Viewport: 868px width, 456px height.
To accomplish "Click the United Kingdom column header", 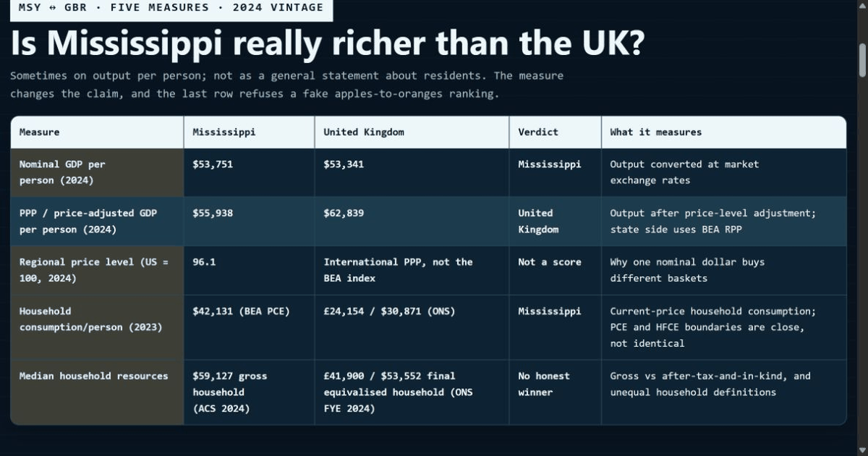I will click(x=412, y=132).
